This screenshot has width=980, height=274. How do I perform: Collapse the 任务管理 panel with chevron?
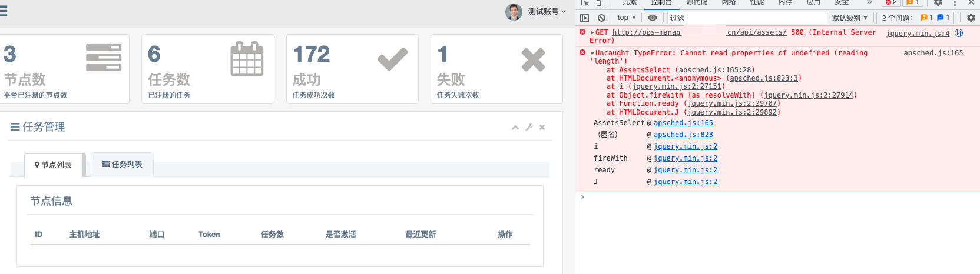pos(515,128)
